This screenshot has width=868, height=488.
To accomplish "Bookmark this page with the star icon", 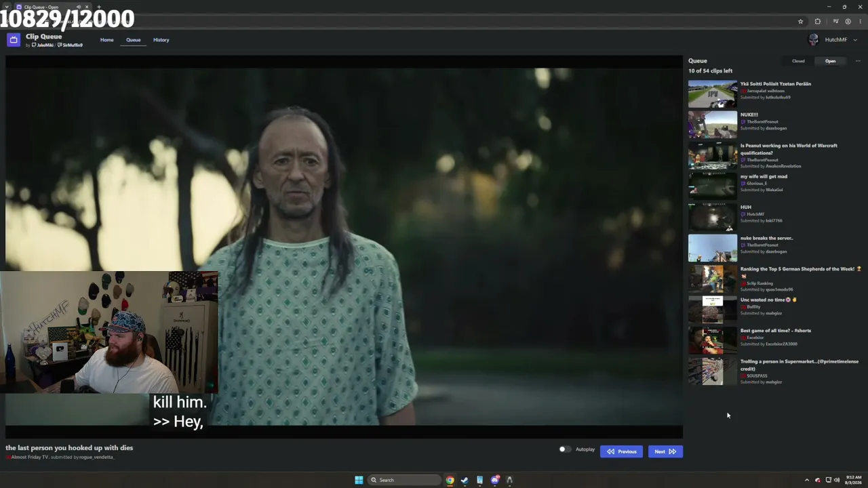I will 800,22.
